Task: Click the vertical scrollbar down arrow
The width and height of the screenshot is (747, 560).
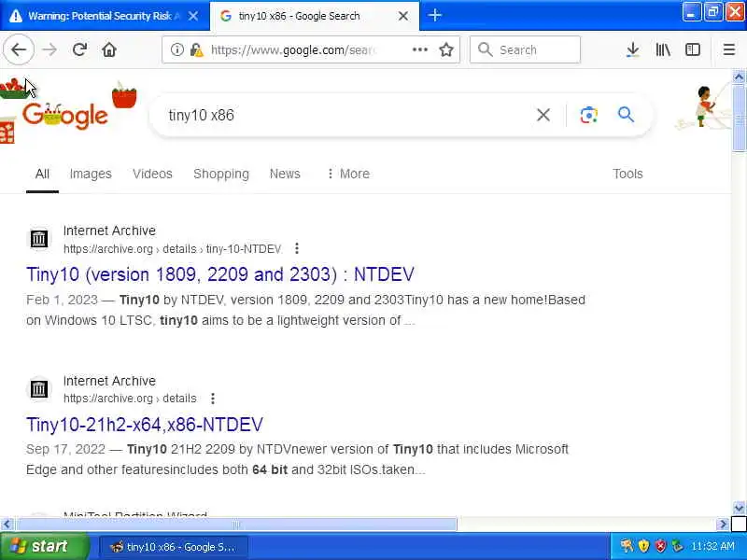Action: click(x=739, y=508)
